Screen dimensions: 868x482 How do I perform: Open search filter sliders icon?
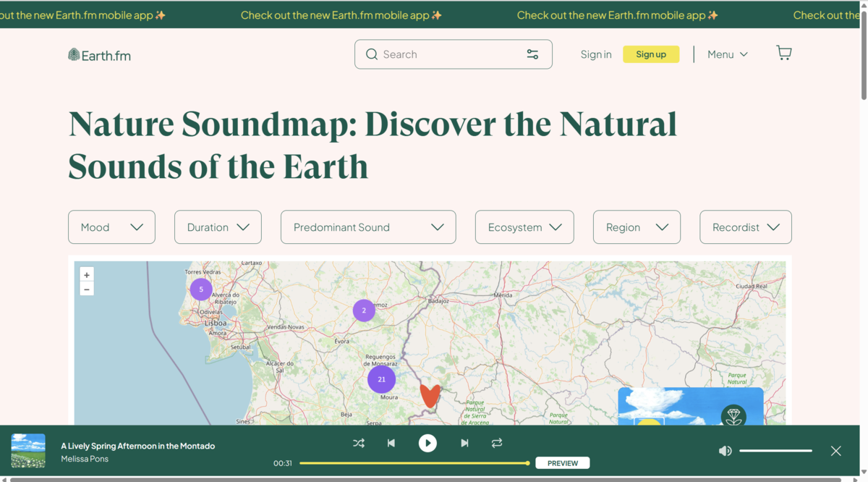point(532,54)
